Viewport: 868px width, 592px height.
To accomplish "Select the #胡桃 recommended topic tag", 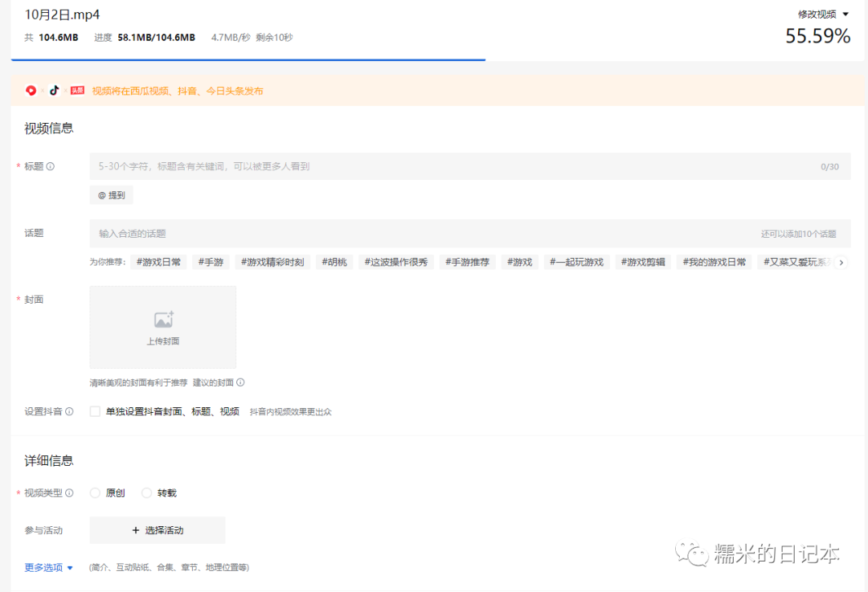I will point(334,262).
